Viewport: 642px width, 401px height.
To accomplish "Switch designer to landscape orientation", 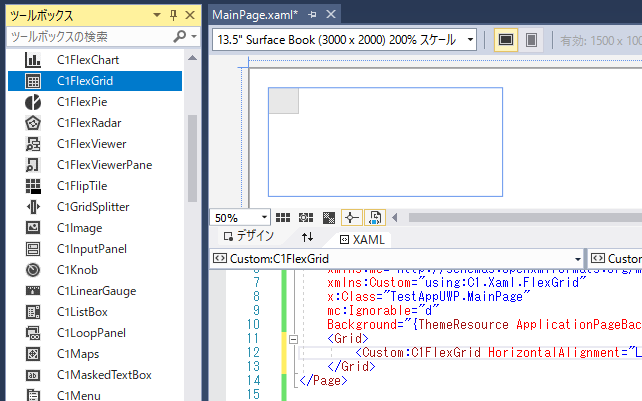I will click(x=506, y=40).
